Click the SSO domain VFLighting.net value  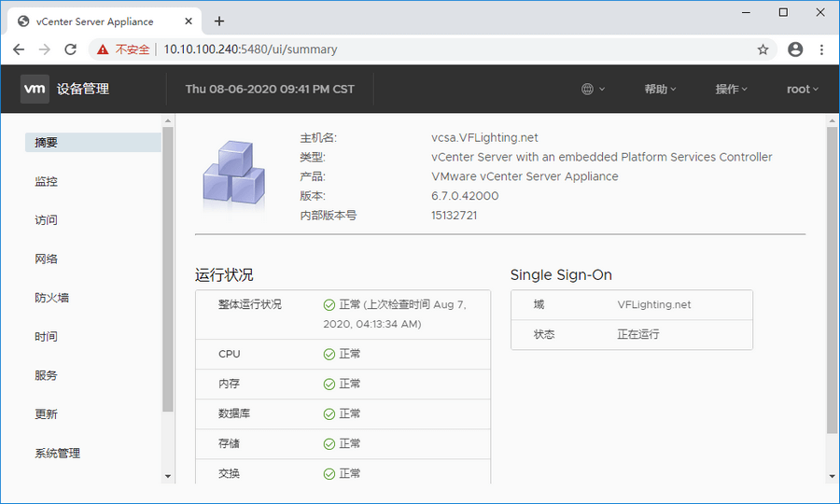[654, 305]
